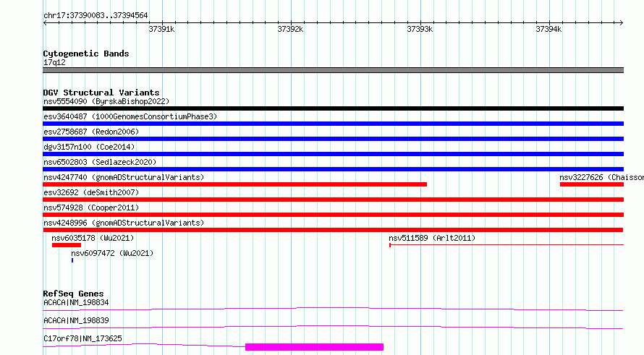The width and height of the screenshot is (644, 355).
Task: Click the right arrow of the ruler
Action: [x=622, y=22]
